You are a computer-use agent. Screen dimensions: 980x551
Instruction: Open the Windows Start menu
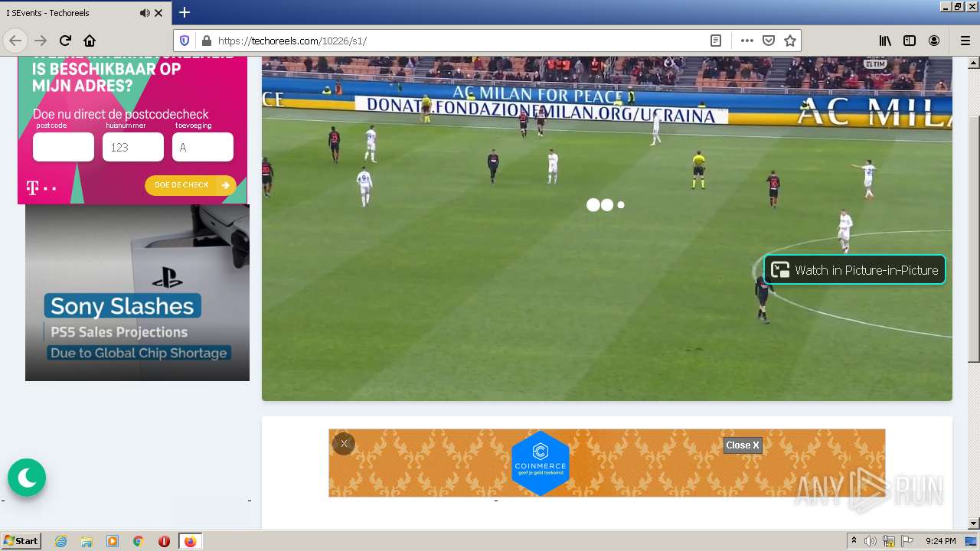pyautogui.click(x=21, y=540)
